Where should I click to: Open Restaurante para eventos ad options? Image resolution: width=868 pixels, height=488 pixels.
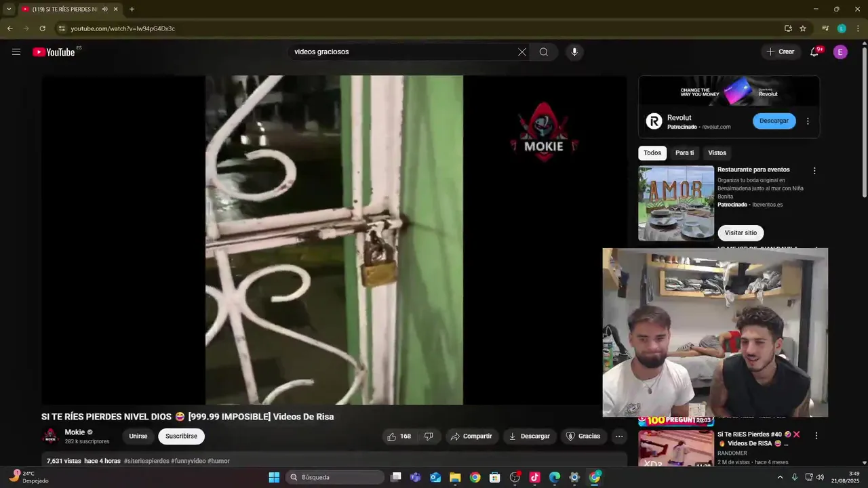coord(814,171)
